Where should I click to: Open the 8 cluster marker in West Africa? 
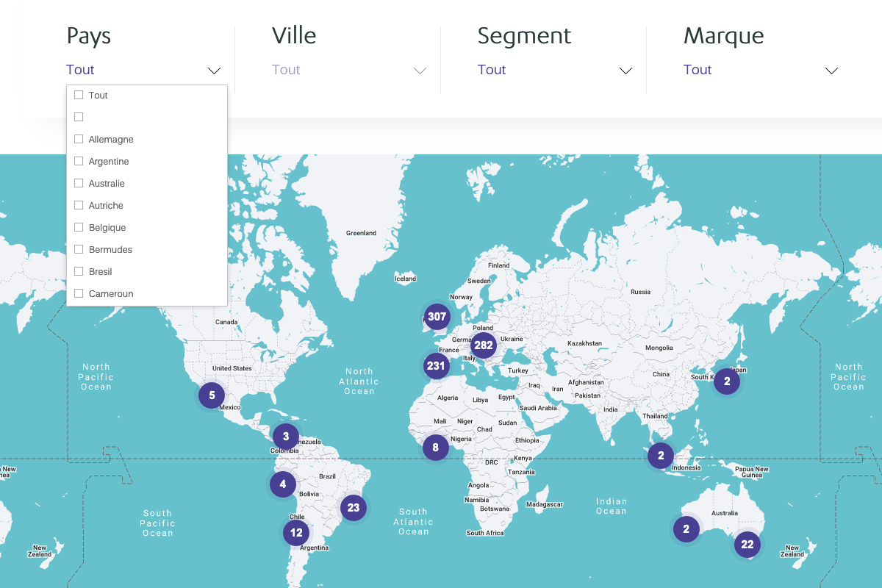[435, 447]
